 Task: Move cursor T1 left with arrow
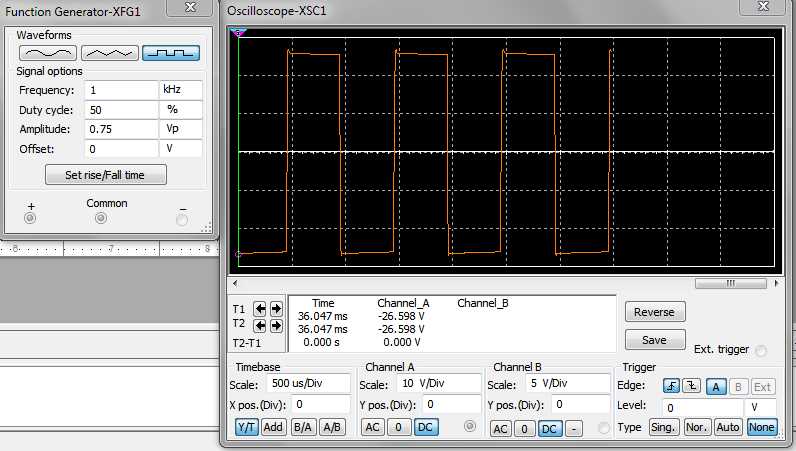(x=260, y=309)
